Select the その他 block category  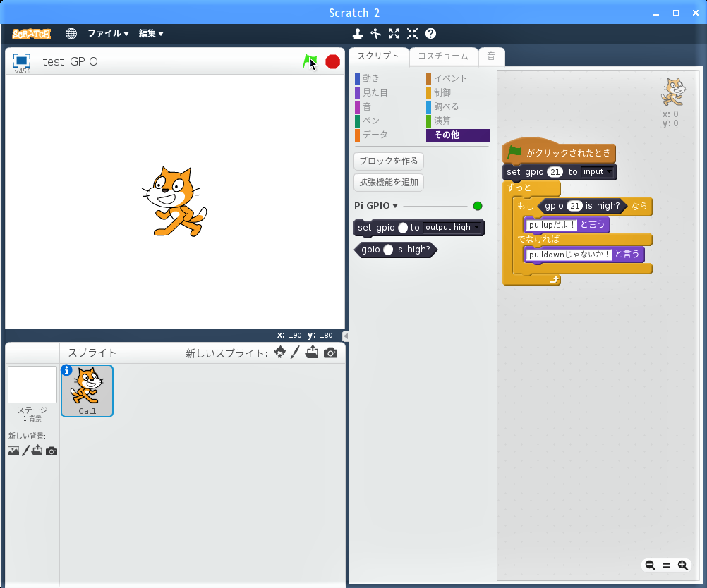pyautogui.click(x=458, y=135)
